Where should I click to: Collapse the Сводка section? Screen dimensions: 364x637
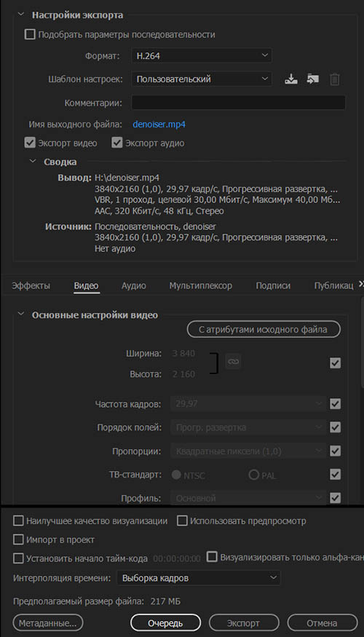point(33,162)
